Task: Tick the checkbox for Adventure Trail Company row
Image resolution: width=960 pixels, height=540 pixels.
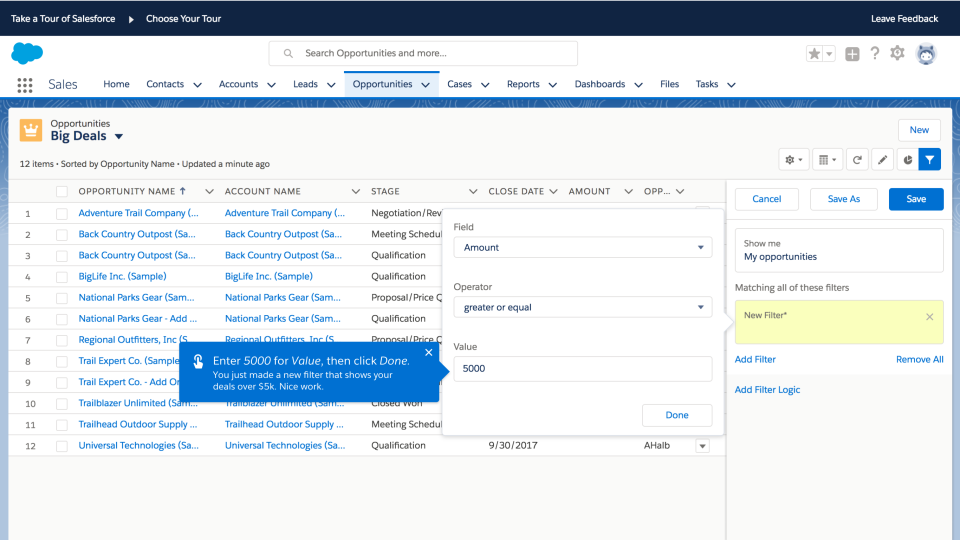Action: pyautogui.click(x=62, y=214)
